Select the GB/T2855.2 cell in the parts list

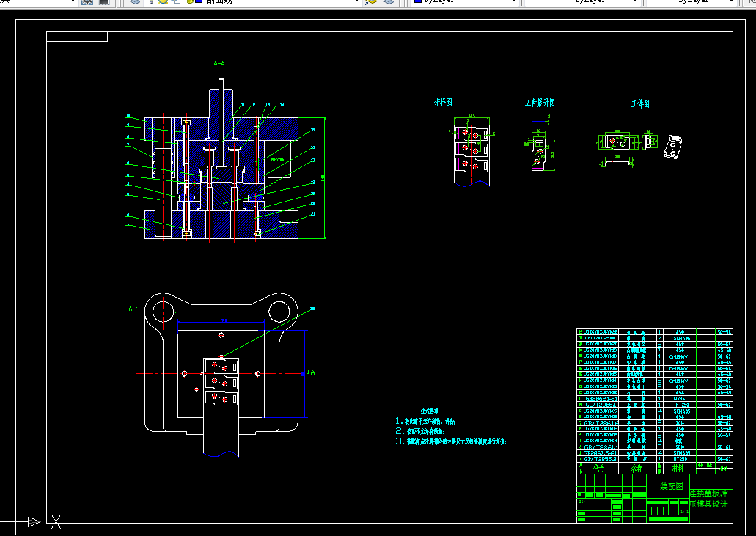pyautogui.click(x=601, y=459)
